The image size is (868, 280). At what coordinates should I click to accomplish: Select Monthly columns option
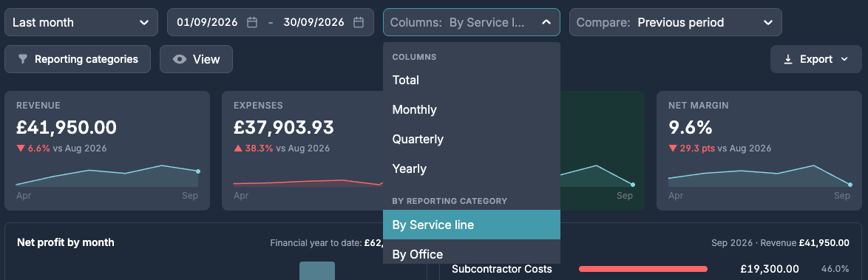click(472, 109)
